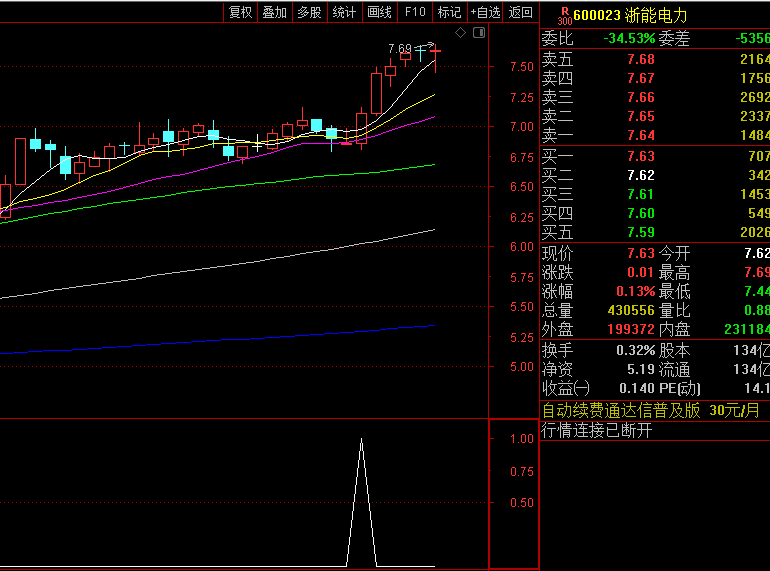Click 委比 value -34.53%
Image resolution: width=770 pixels, height=571 pixels.
tap(629, 38)
